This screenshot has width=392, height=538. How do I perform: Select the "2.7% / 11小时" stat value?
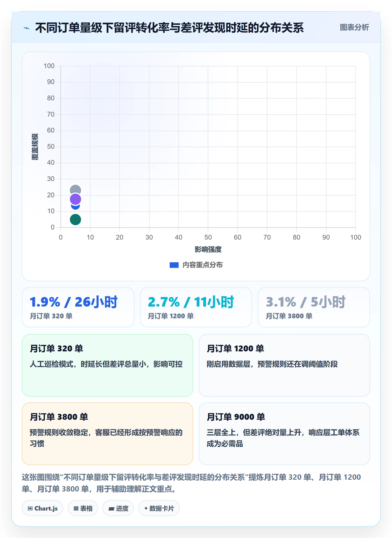click(191, 302)
